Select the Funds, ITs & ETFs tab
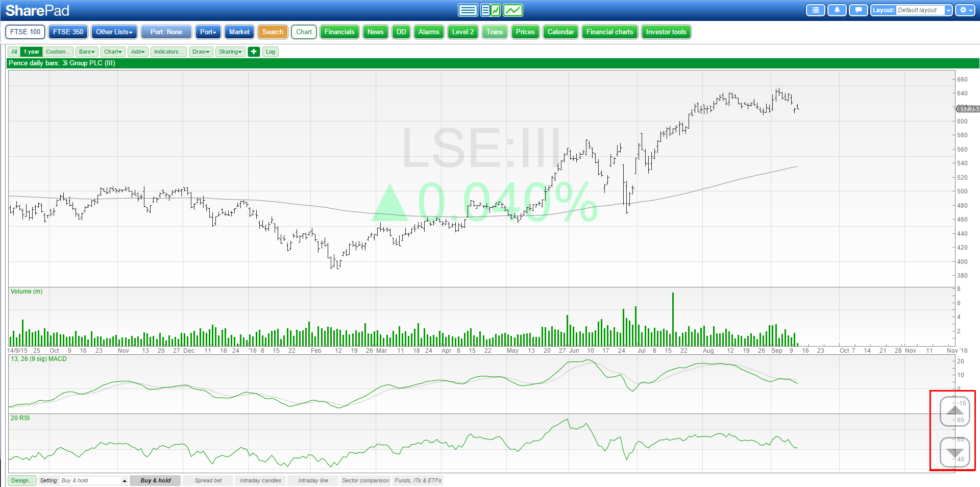Image resolution: width=980 pixels, height=487 pixels. 418,480
